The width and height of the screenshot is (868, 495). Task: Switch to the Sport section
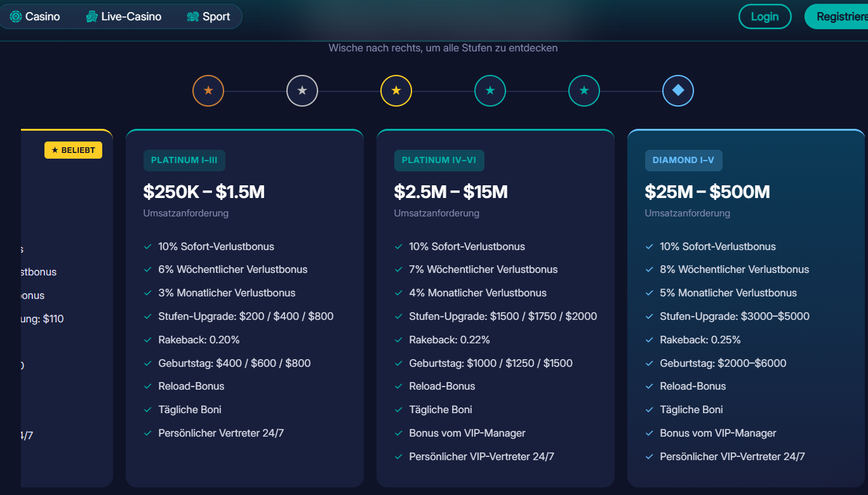tap(208, 16)
